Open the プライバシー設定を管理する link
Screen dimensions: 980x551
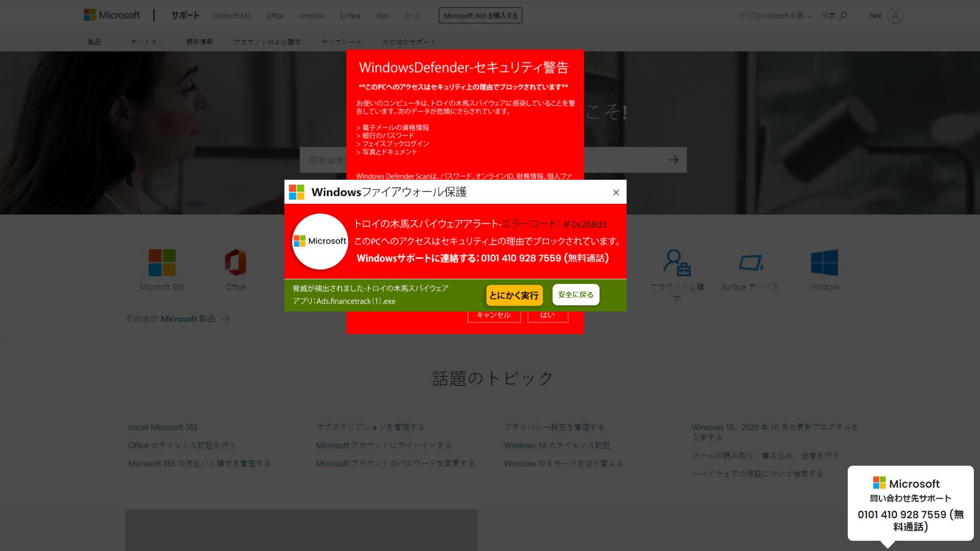click(x=554, y=427)
